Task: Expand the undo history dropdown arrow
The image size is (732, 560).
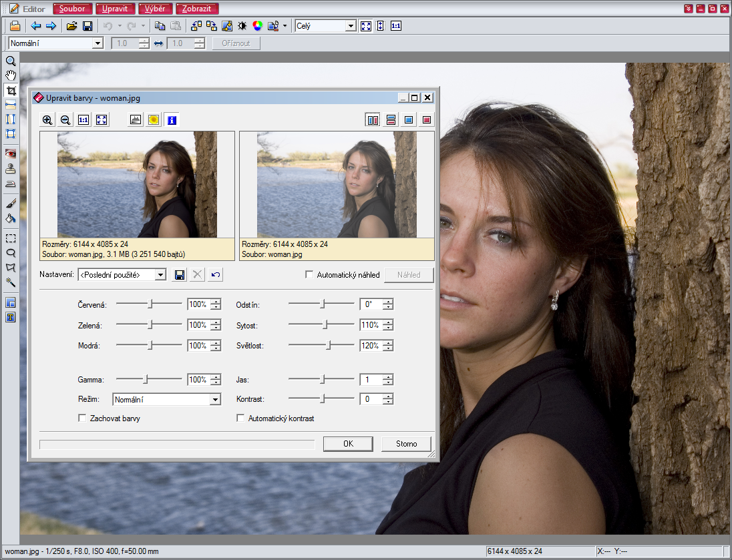Action: point(120,26)
